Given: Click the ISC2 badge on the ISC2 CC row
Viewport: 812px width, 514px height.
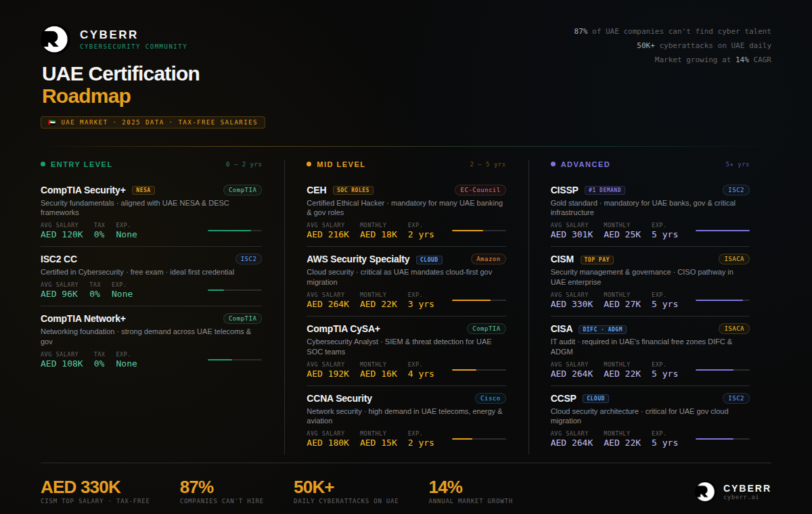Looking at the screenshot, I should coord(248,259).
